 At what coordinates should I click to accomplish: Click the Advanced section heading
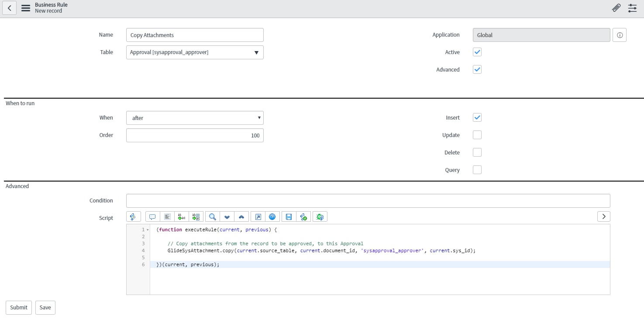[x=17, y=186]
